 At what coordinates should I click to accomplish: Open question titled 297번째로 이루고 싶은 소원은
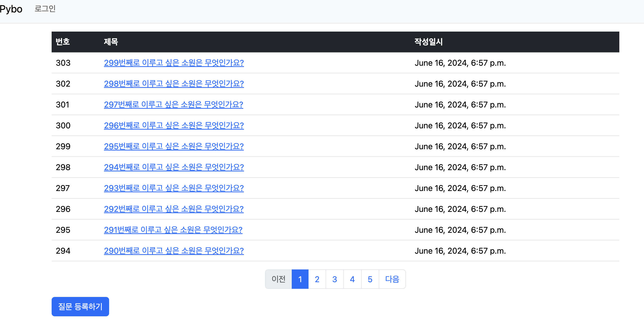tap(173, 104)
